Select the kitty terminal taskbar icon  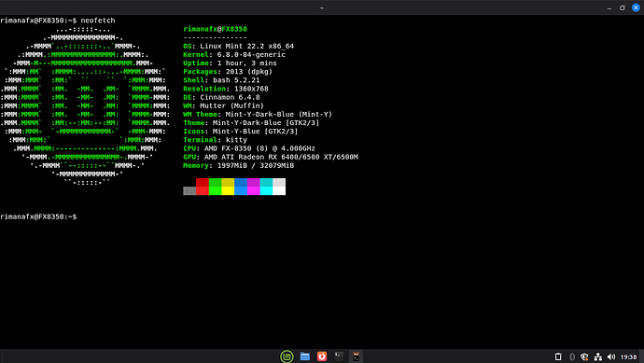click(x=357, y=356)
